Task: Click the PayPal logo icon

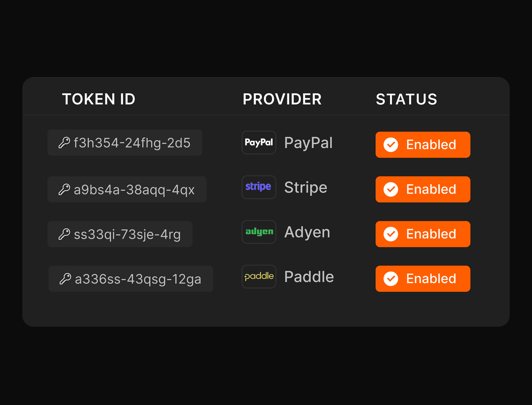Action: [259, 142]
